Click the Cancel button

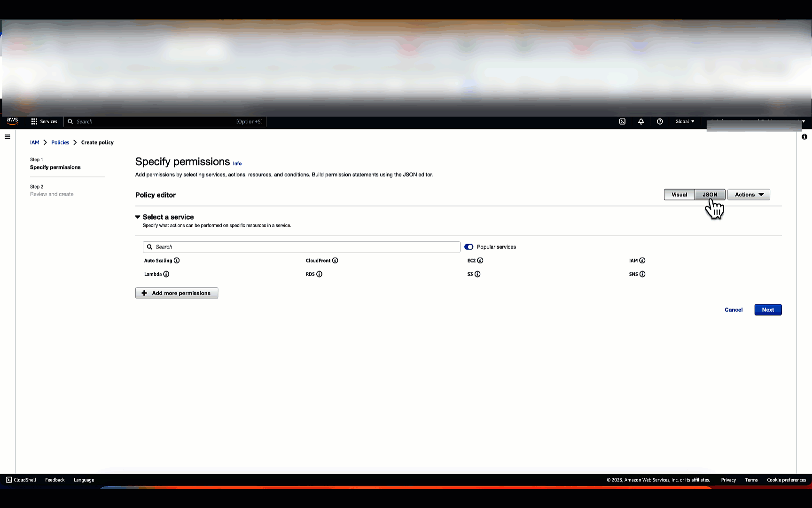(734, 310)
